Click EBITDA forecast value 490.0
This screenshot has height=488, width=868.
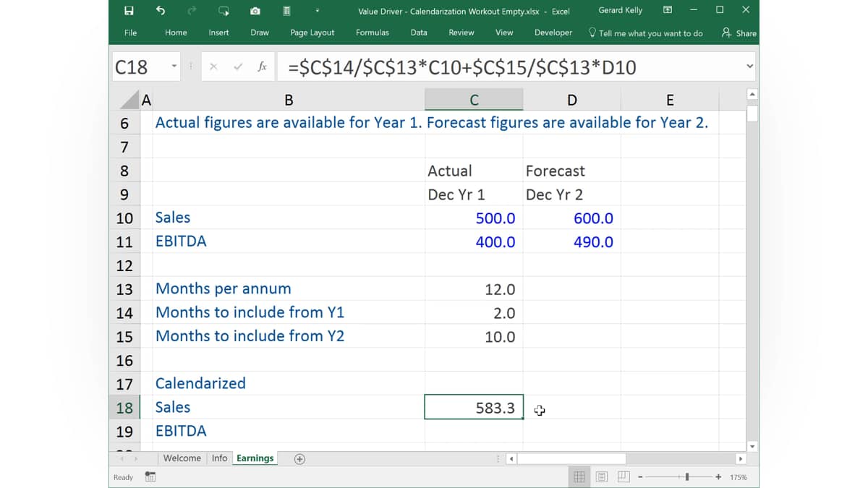(571, 242)
